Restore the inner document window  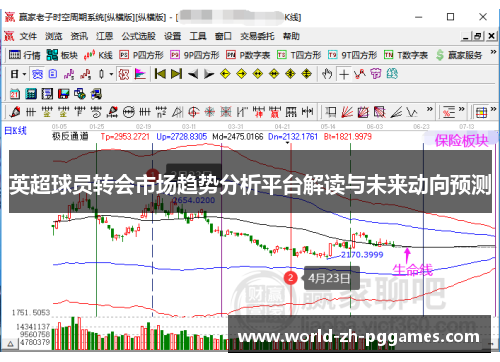pyautogui.click(x=478, y=36)
